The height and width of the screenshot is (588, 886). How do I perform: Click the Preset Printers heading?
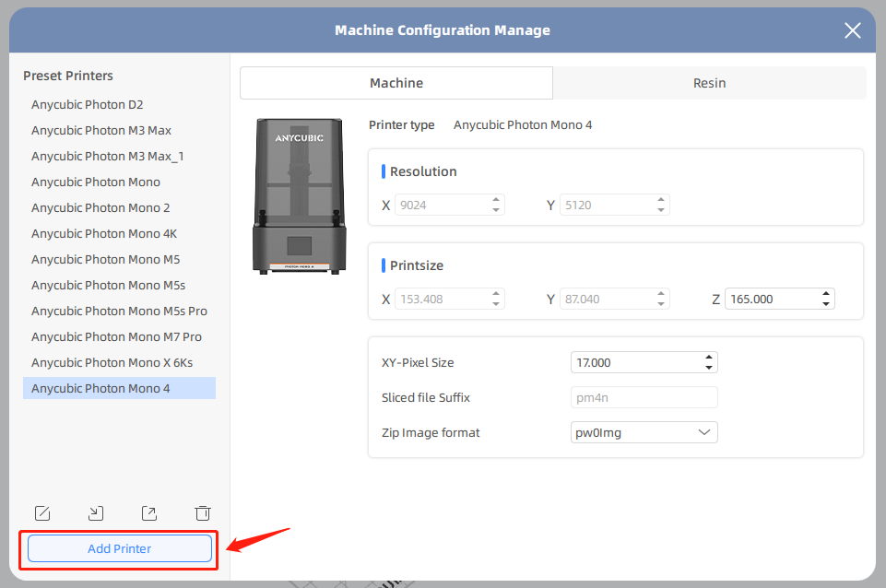(x=68, y=76)
